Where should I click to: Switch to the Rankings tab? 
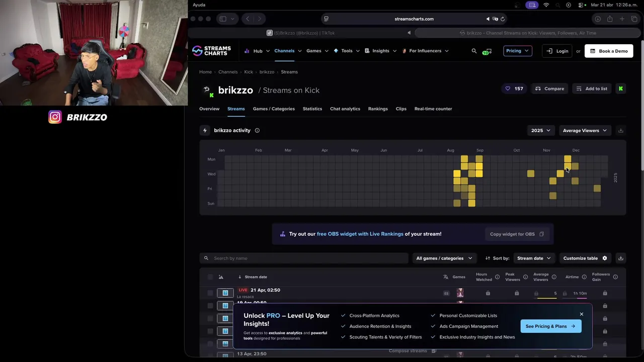(378, 109)
